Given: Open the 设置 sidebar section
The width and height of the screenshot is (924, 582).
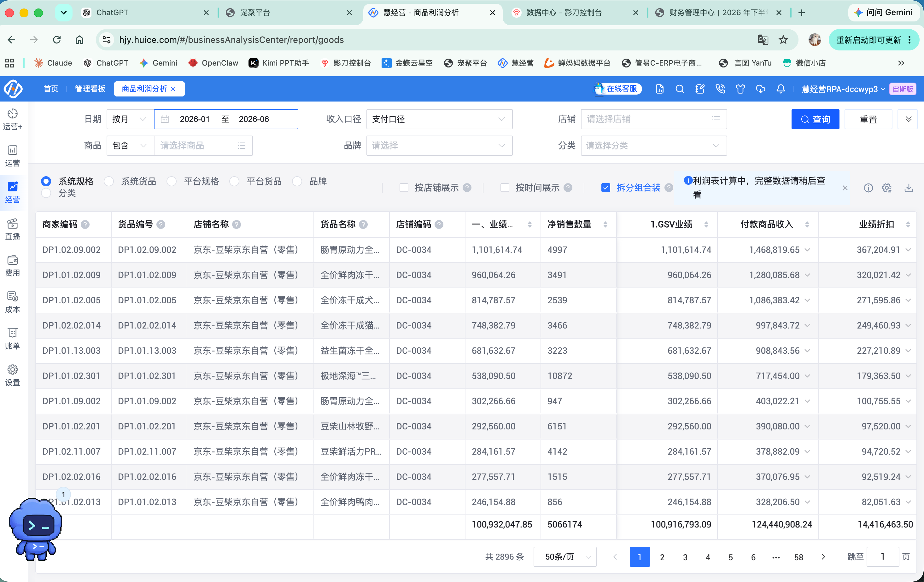Looking at the screenshot, I should point(13,375).
